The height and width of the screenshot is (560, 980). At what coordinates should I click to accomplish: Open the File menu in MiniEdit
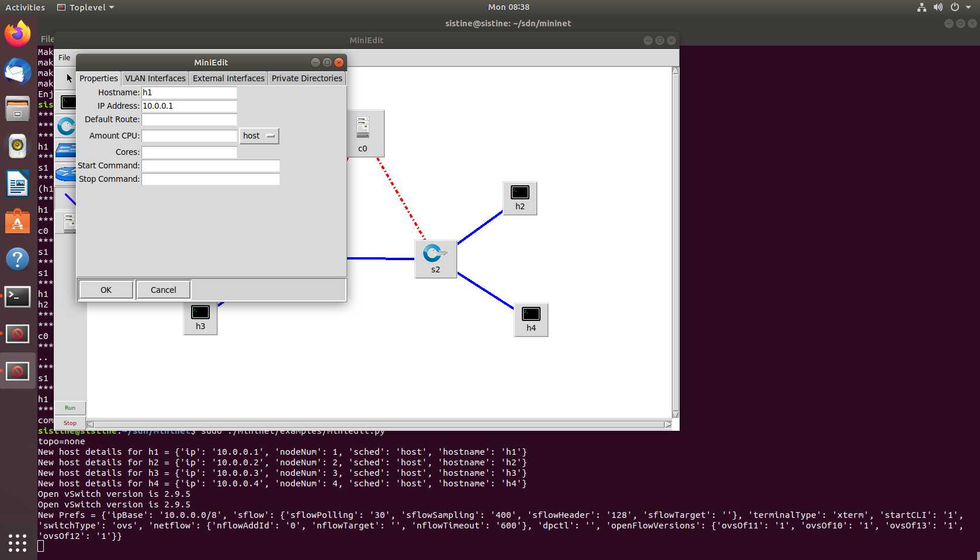click(64, 57)
